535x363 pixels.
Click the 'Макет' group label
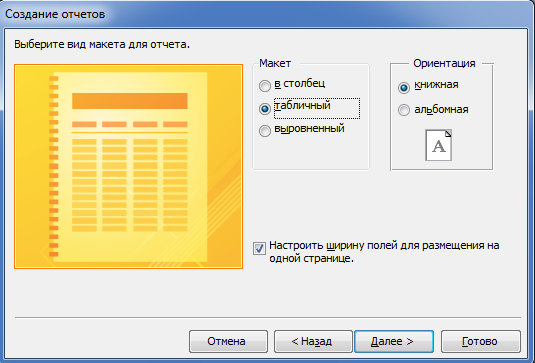[x=275, y=63]
